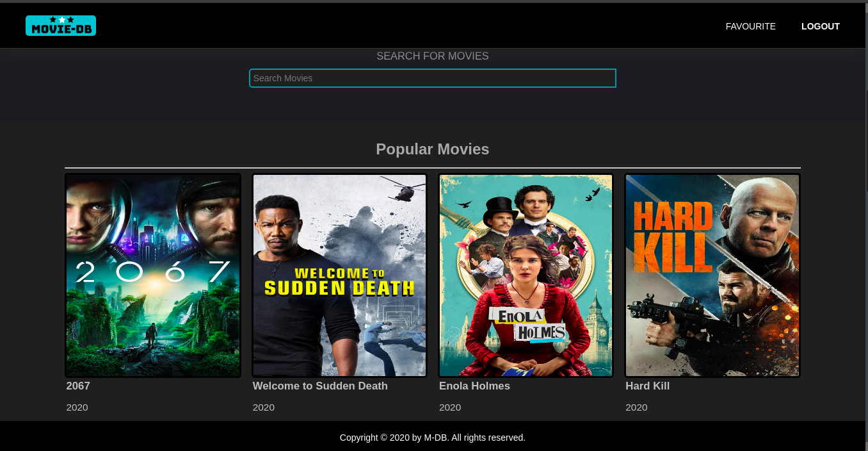Click release year below Welcome to Sudden Death
Screen dimensions: 868x451
pos(264,407)
